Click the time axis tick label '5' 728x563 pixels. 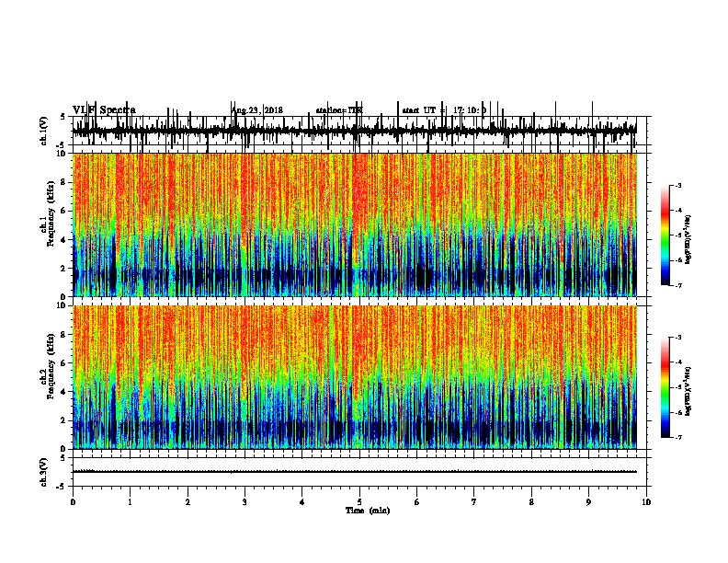coord(359,502)
